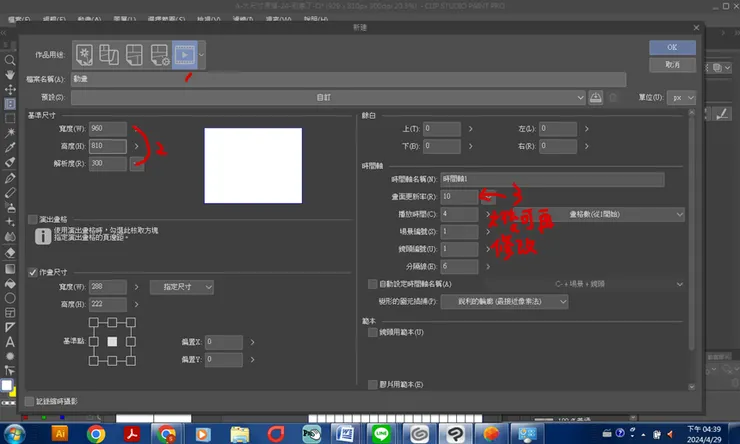The height and width of the screenshot is (444, 740).
Task: Click the dialog scrollbar down arrow
Action: (x=691, y=386)
